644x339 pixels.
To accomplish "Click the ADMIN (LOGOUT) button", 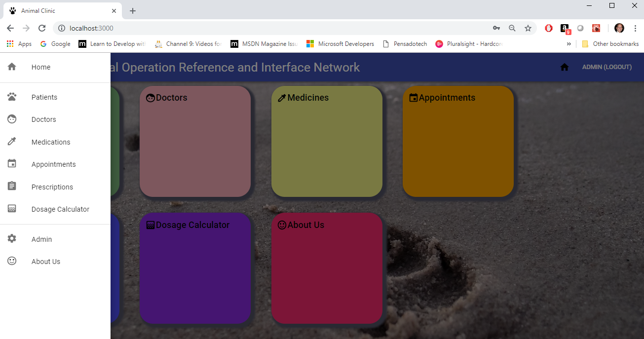I will 607,67.
